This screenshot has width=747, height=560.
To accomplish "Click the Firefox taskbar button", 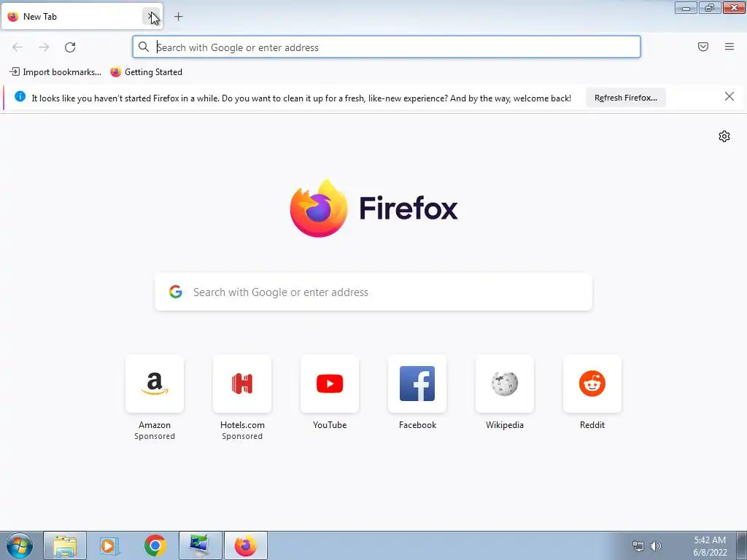I will click(x=245, y=545).
